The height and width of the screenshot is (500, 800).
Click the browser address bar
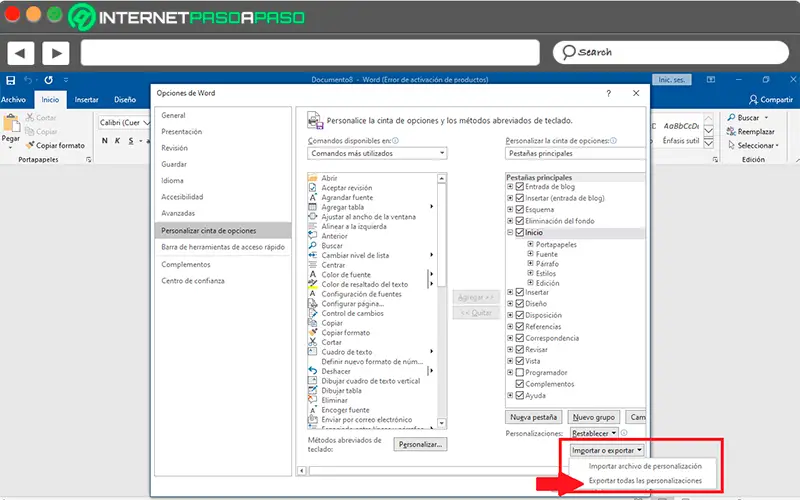coord(310,53)
